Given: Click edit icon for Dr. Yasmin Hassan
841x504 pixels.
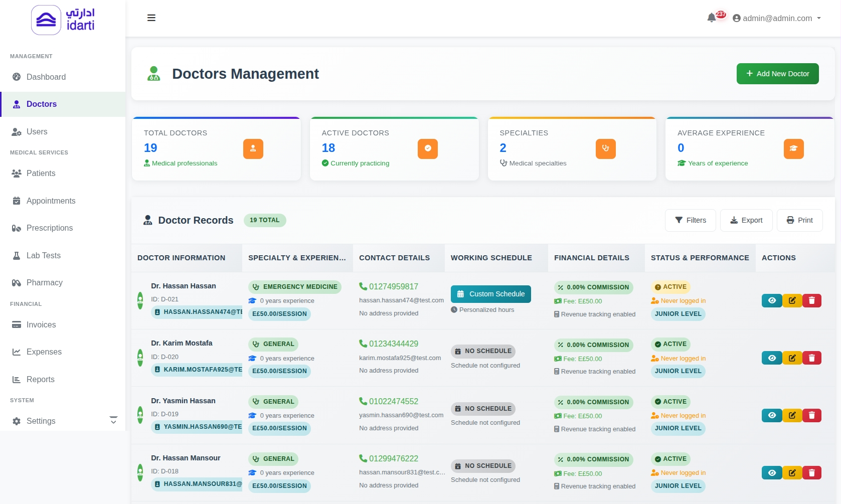Looking at the screenshot, I should pos(792,415).
